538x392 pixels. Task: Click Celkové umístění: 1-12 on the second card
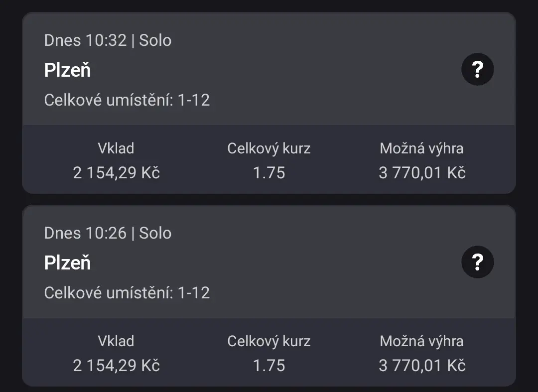128,293
